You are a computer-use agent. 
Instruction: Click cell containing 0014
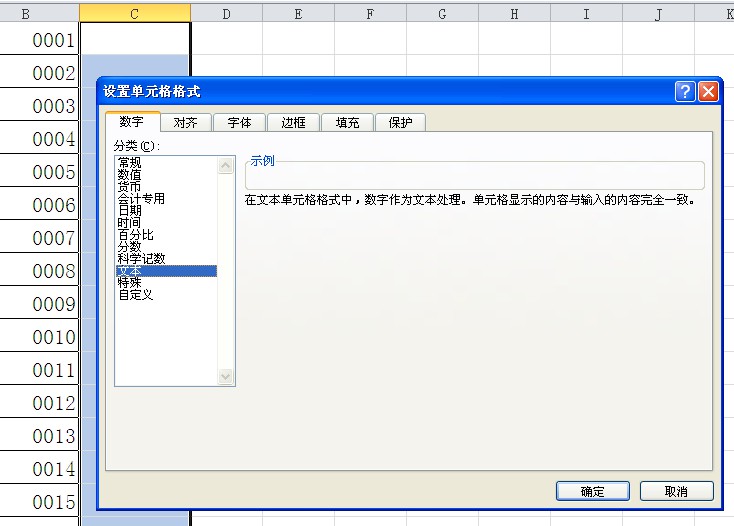click(39, 468)
